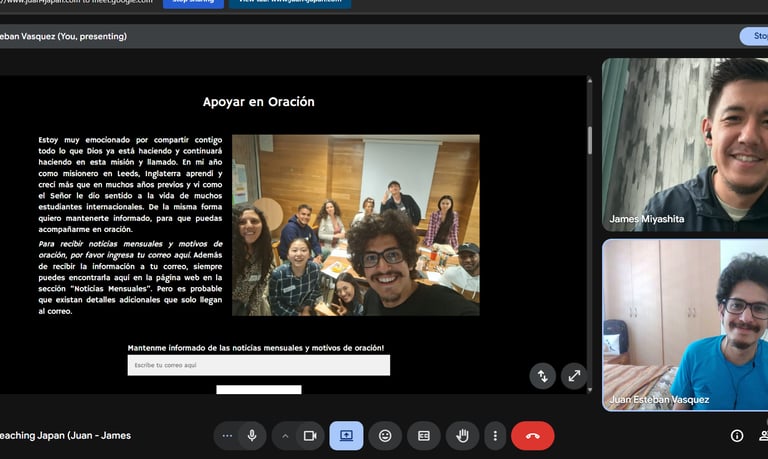Show the people panel icon
The image size is (768, 459).
764,435
